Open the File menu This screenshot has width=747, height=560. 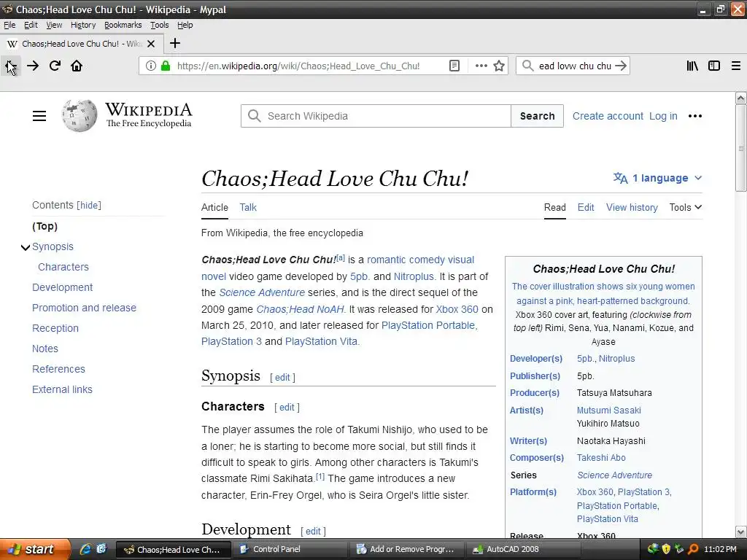pyautogui.click(x=9, y=25)
